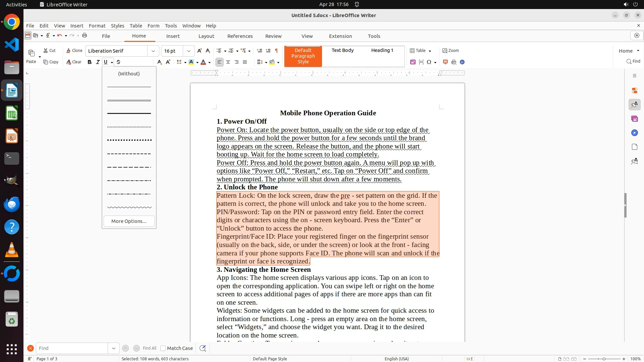Open the Navigator sidebar panel
The image size is (644, 362).
coord(634,133)
